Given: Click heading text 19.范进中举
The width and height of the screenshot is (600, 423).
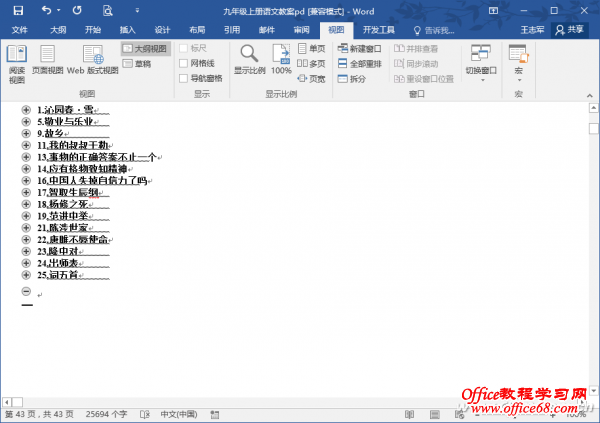Looking at the screenshot, I should [63, 216].
